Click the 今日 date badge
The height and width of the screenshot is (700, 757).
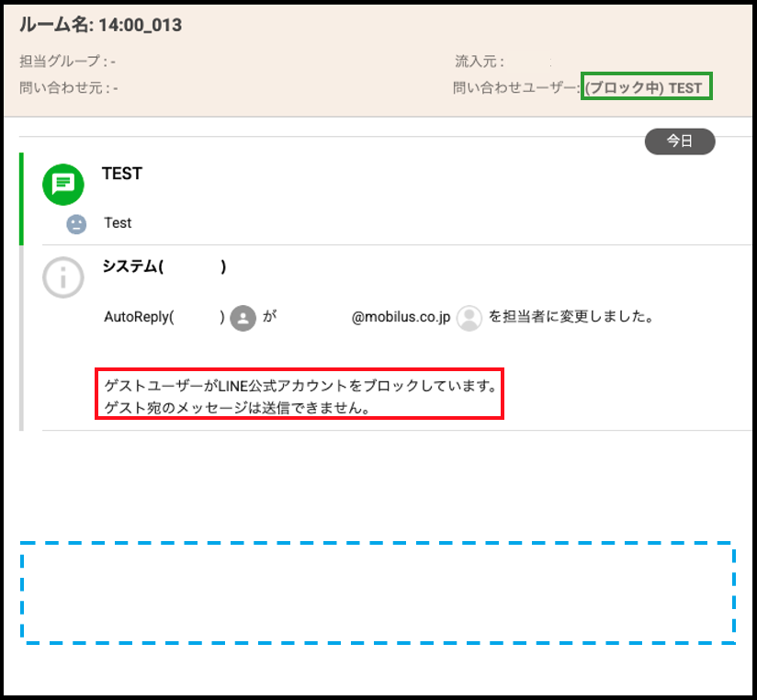coord(680,141)
